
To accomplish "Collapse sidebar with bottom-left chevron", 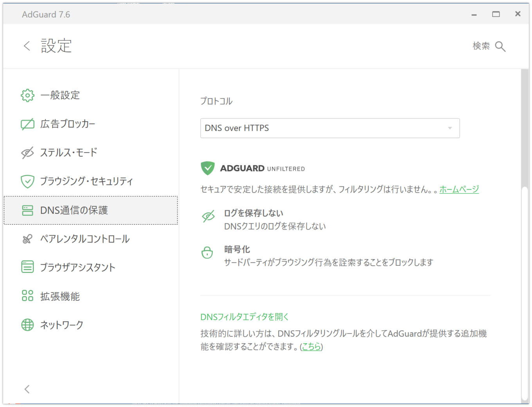I will 27,389.
